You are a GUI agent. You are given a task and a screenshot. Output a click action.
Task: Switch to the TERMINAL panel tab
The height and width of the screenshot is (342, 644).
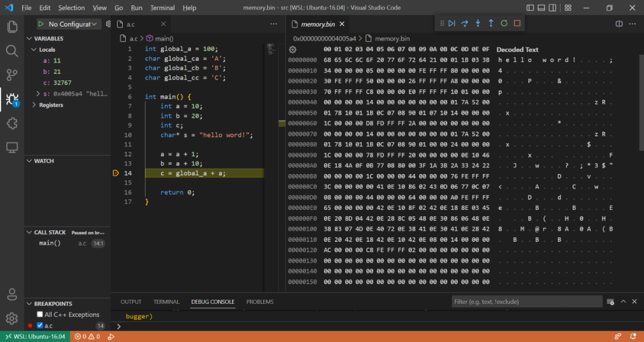click(x=166, y=301)
